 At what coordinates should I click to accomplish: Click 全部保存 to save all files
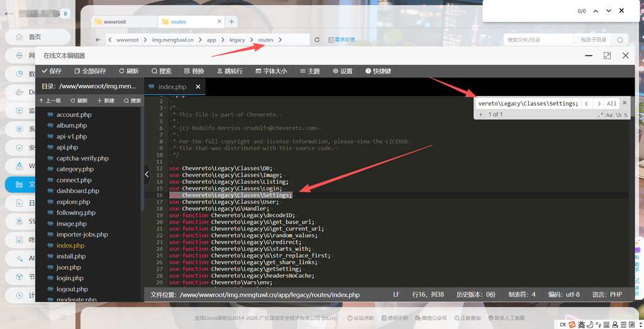tap(90, 71)
